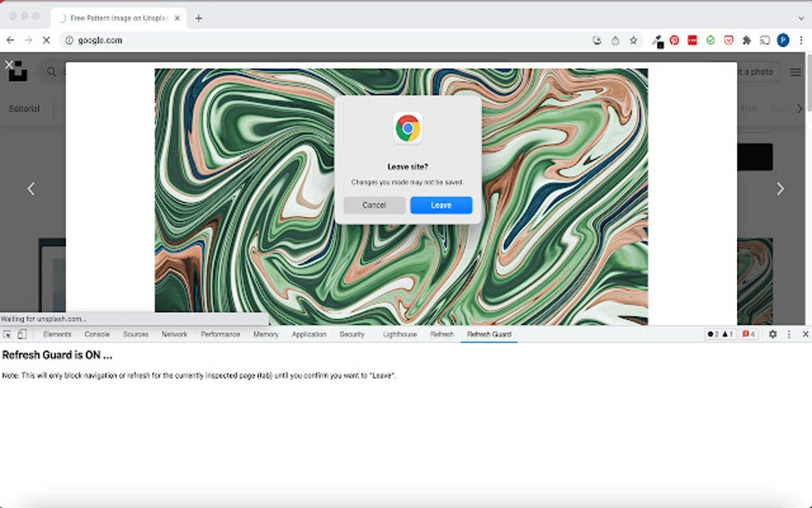Switch to the Console panel

[x=97, y=334]
